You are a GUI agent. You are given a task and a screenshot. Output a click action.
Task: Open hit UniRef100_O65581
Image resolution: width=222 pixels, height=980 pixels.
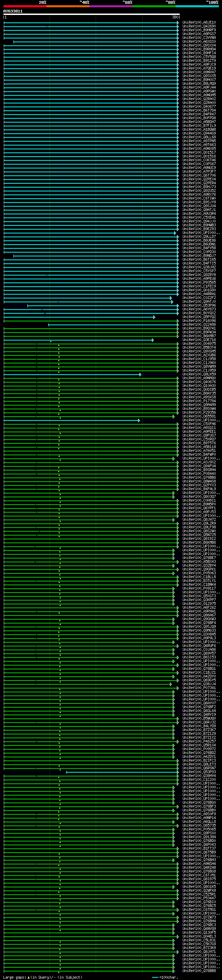[199, 416]
